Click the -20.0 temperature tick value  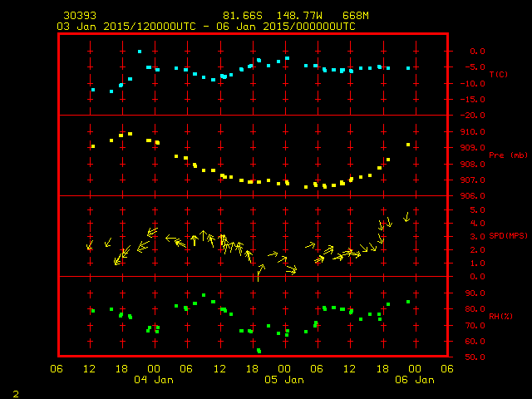(x=473, y=116)
